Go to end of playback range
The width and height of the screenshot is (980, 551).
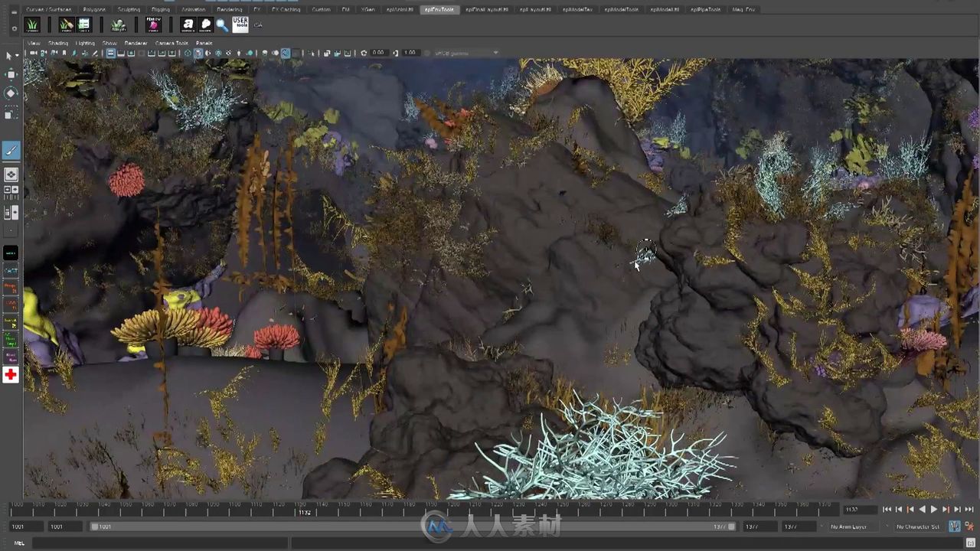[969, 510]
